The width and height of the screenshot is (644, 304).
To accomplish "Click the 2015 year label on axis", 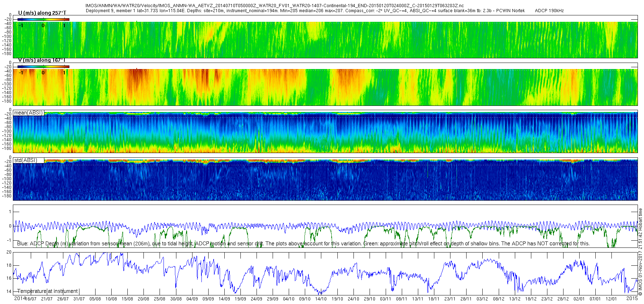I will tap(632, 298).
